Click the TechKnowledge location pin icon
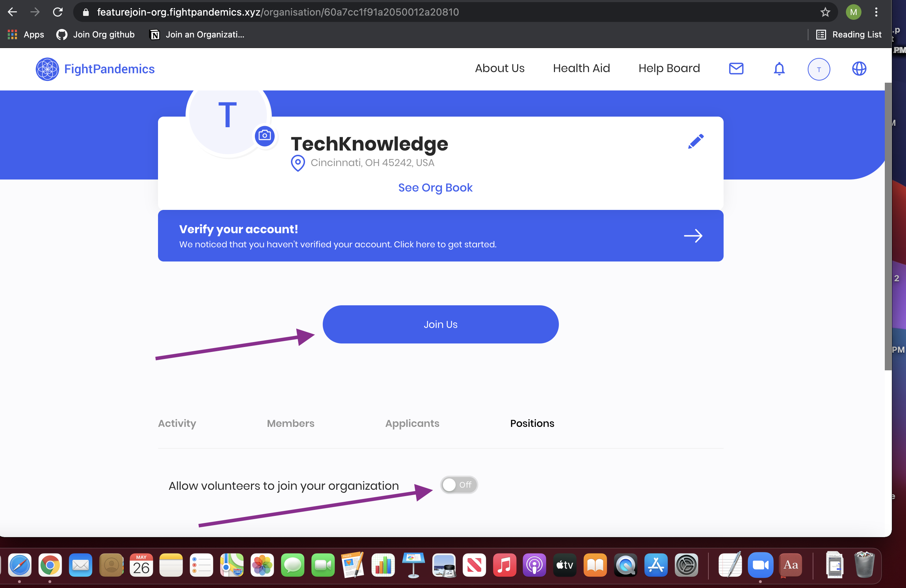Image resolution: width=906 pixels, height=588 pixels. click(298, 163)
